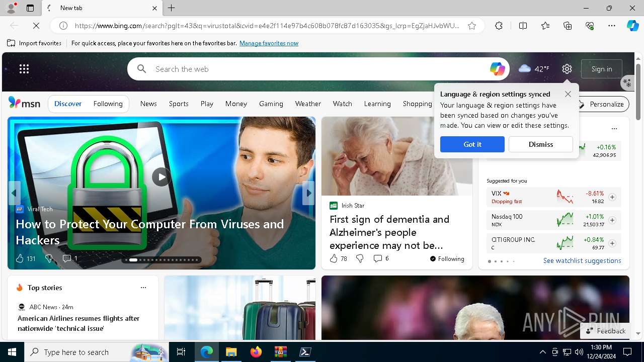Show hidden system tray icons
The width and height of the screenshot is (644, 362).
click(542, 352)
